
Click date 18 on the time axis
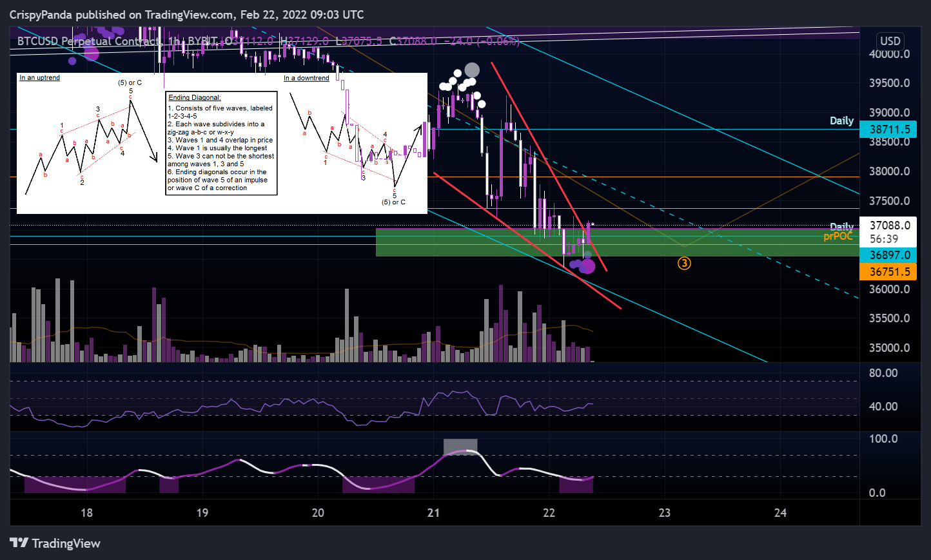point(86,513)
